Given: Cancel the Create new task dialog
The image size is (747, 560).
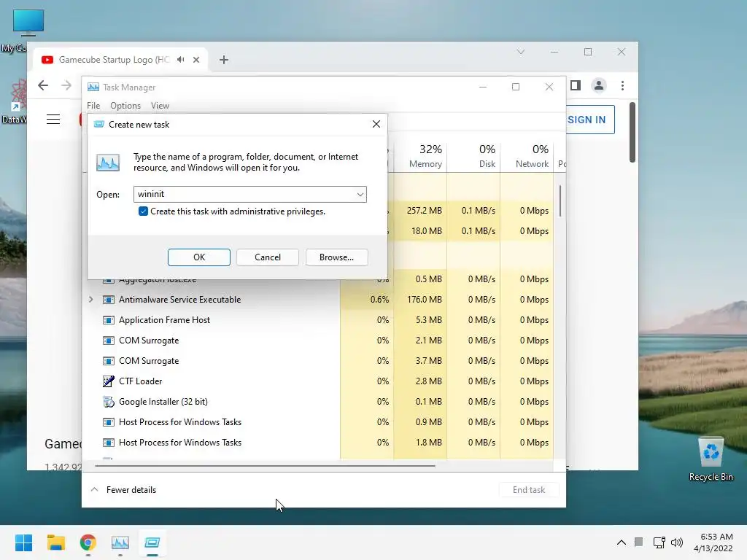Looking at the screenshot, I should pos(267,257).
